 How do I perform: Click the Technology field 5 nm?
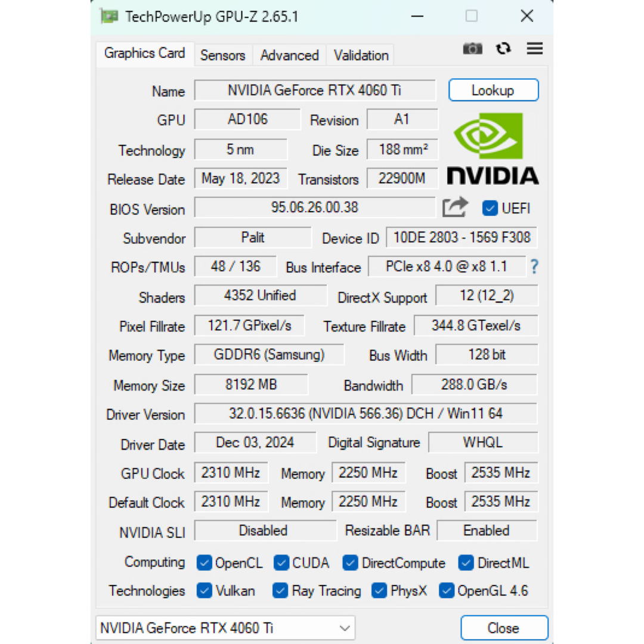(x=241, y=149)
